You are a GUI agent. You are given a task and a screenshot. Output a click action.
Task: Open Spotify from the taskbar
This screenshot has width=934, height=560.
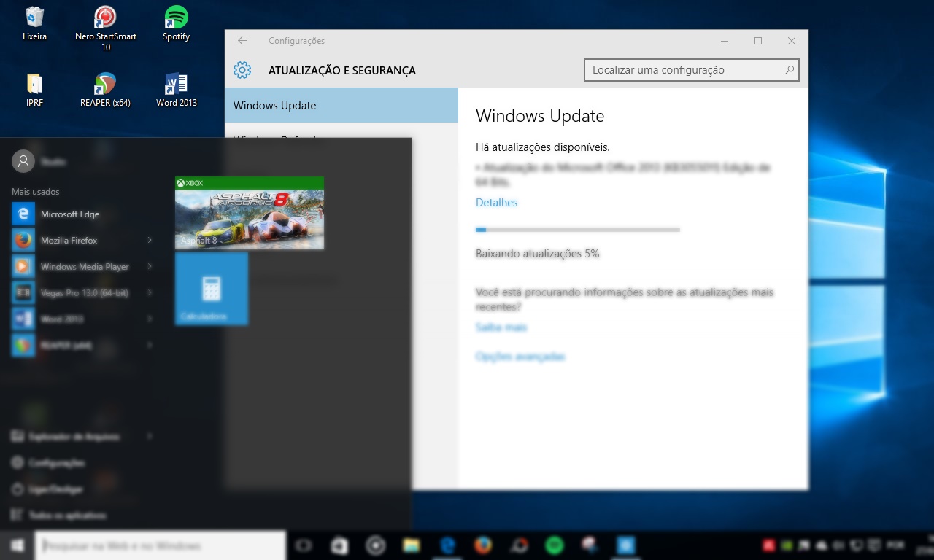[555, 545]
